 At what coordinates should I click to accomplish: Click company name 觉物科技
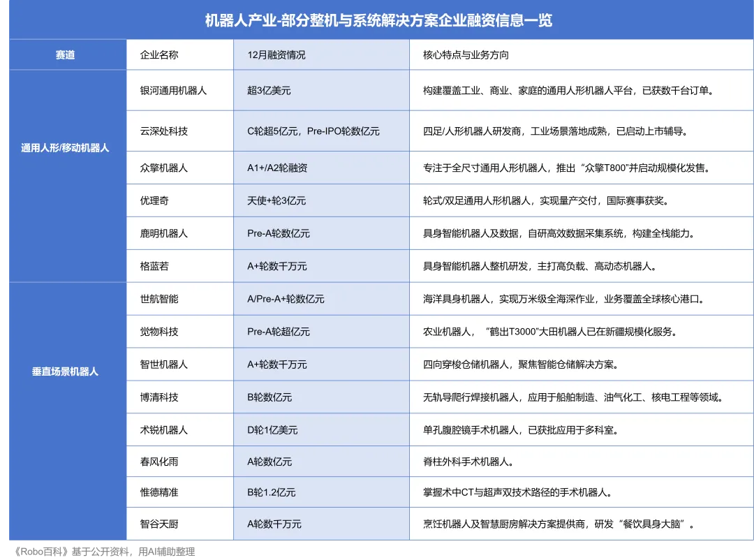tap(159, 332)
